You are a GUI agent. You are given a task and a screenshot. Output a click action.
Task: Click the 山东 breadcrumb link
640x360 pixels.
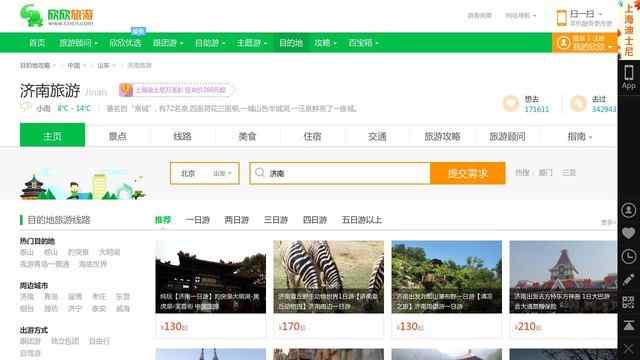[103, 65]
